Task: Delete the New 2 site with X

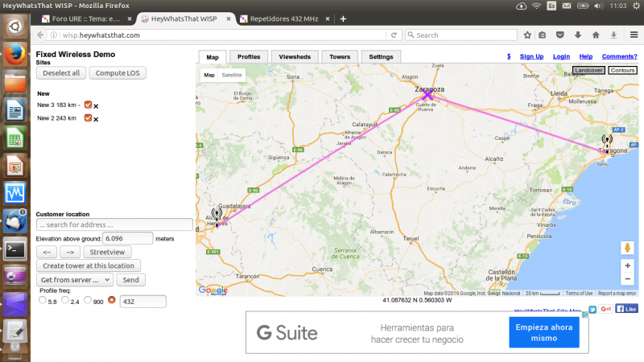Action: tap(97, 119)
